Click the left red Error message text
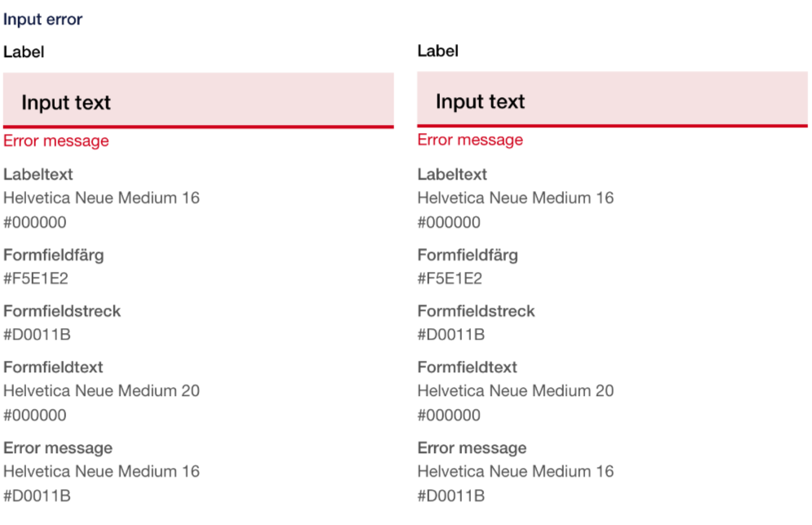 click(55, 140)
